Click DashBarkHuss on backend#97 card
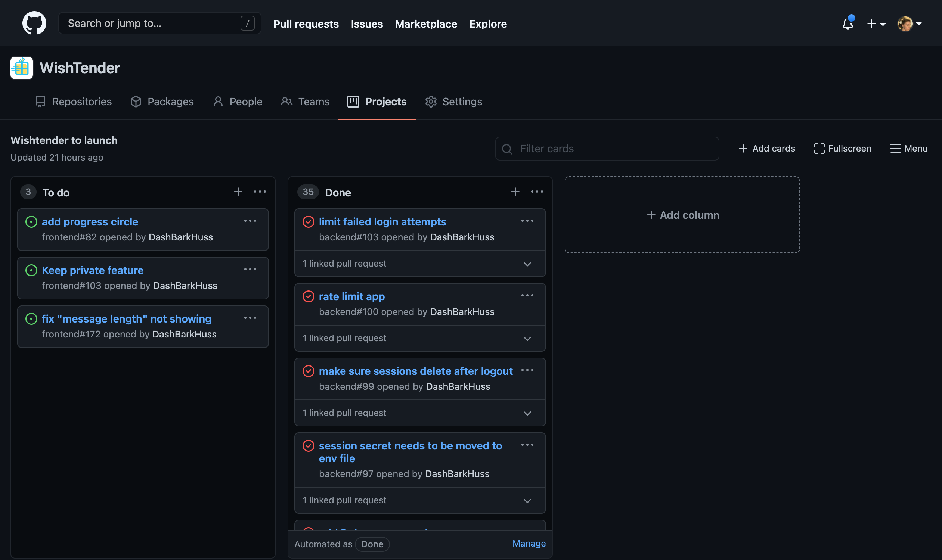 tap(457, 474)
